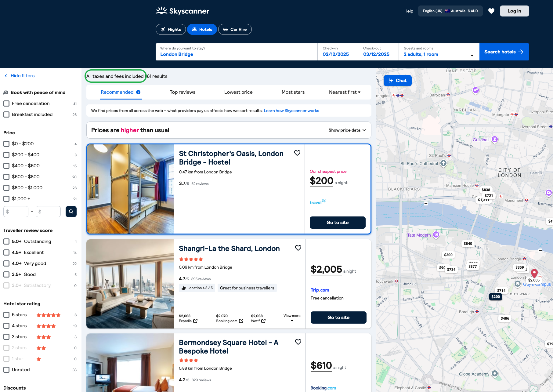Enable the Free cancellation filter
553x392 pixels.
6,103
